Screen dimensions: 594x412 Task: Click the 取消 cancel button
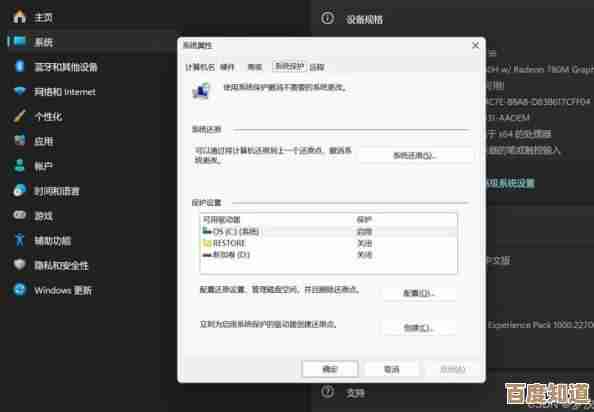point(391,369)
